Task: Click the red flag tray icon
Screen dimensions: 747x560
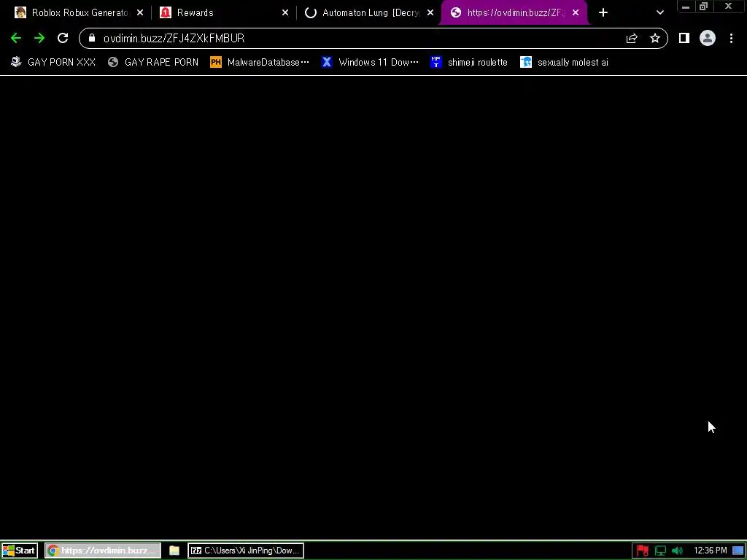Action: [643, 551]
